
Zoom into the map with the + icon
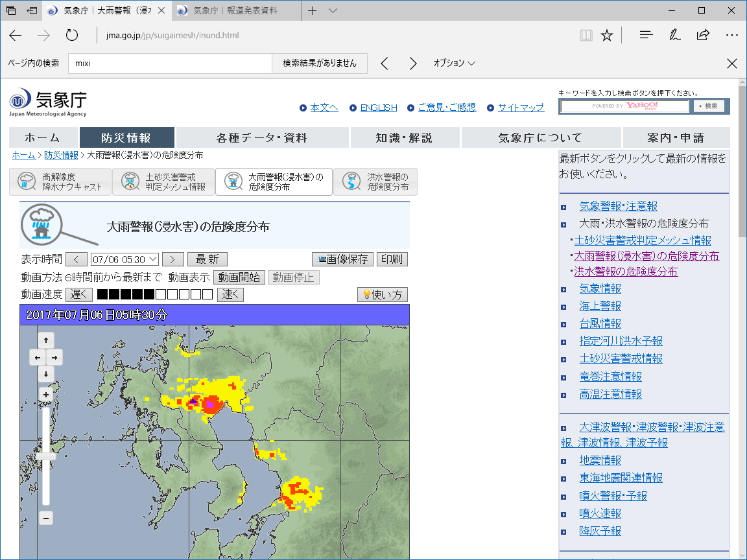click(x=45, y=394)
